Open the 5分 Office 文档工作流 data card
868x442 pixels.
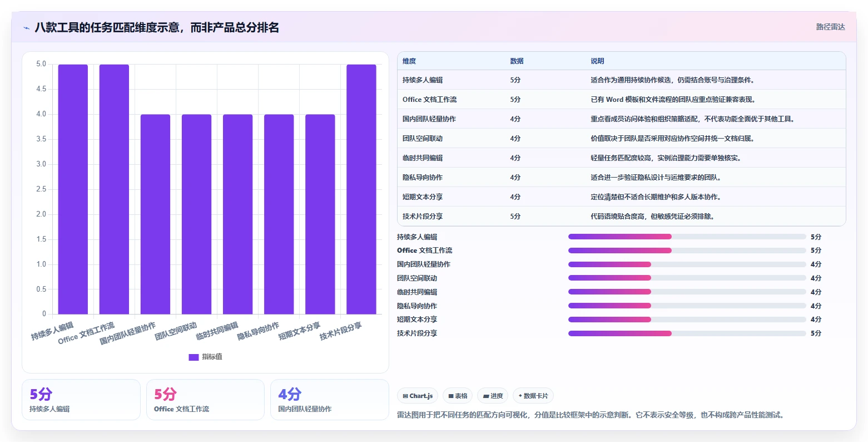(205, 400)
